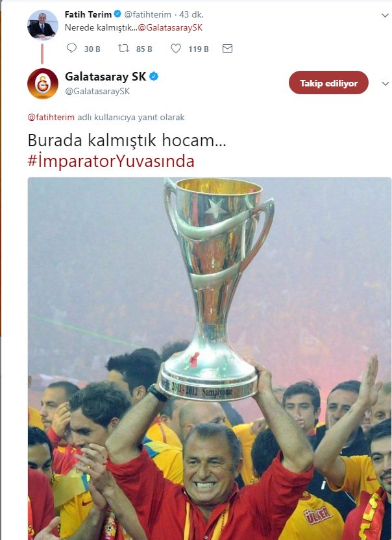View the trophy photo in full size
Viewport: 392px width, 540px height.
210,358
